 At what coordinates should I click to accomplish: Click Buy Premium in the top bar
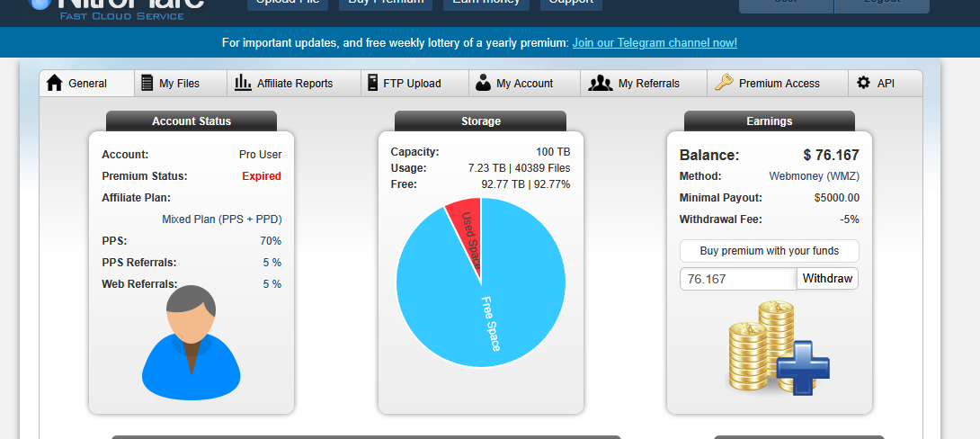pos(384,4)
